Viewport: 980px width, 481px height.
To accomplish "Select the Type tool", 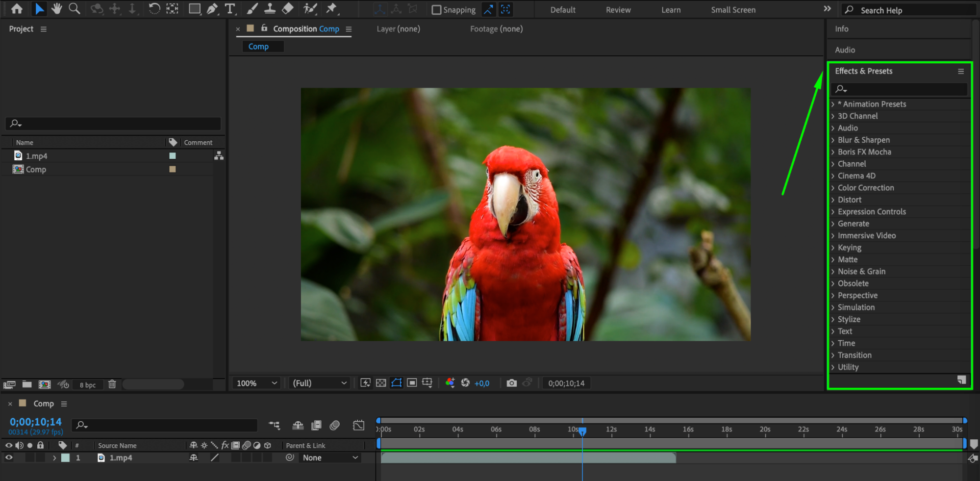I will [229, 9].
